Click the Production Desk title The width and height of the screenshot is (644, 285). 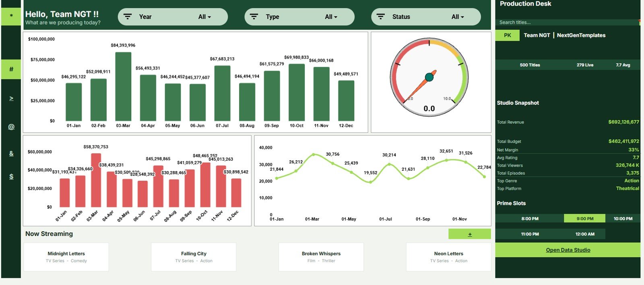coord(525,4)
